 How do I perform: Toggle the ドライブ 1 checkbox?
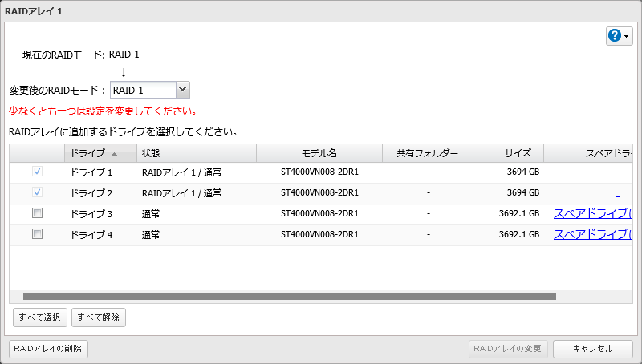pyautogui.click(x=37, y=172)
